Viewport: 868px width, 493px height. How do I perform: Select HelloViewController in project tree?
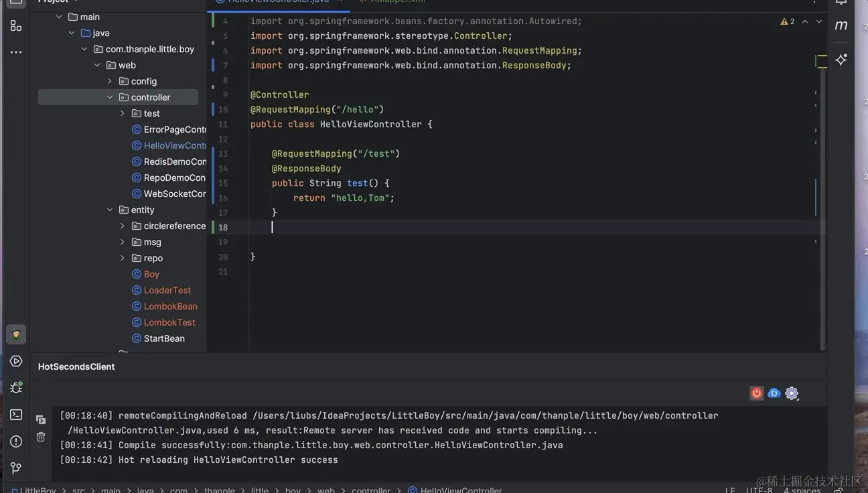coord(175,145)
